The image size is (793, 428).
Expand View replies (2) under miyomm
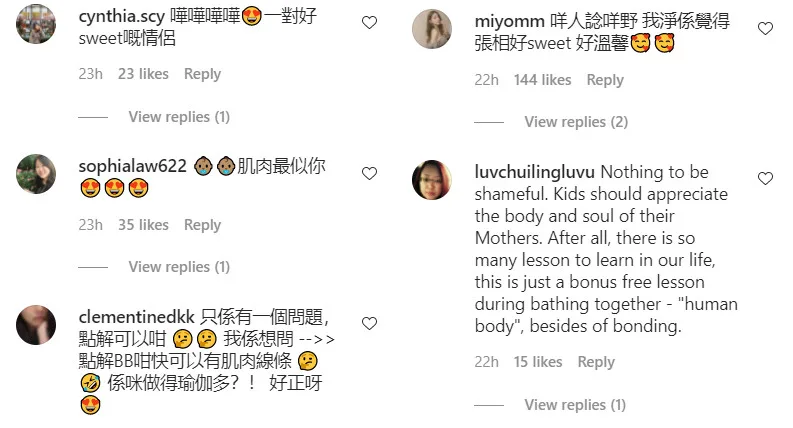coord(576,122)
